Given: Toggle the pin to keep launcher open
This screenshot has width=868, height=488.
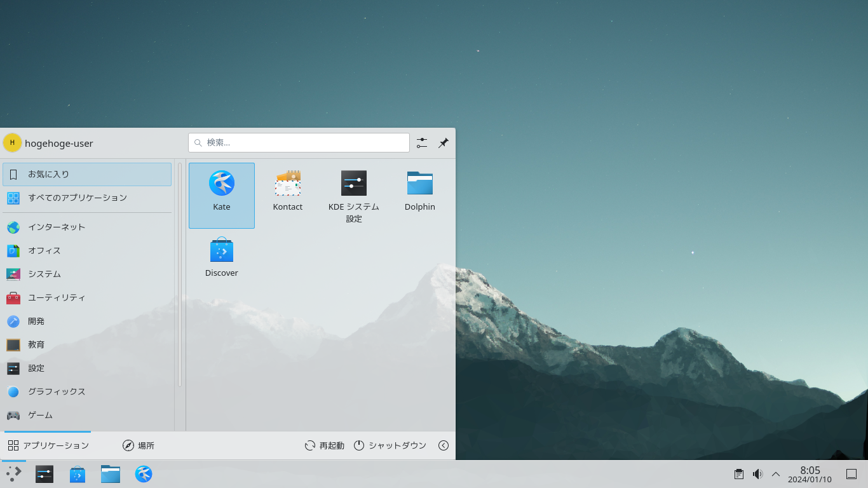Looking at the screenshot, I should click(x=444, y=143).
